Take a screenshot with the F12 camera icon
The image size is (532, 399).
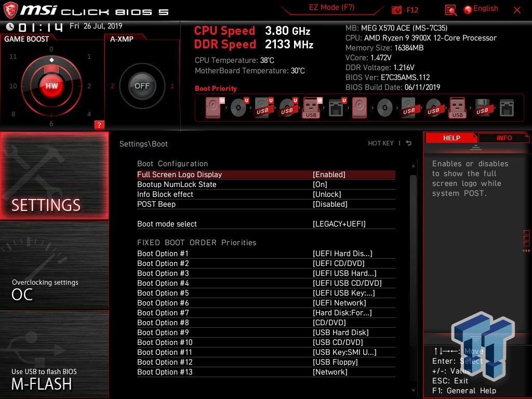396,10
